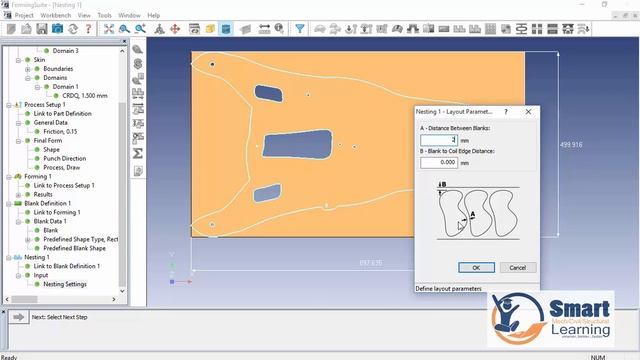Select the Results tree item
Viewport: 640px width, 360px height.
click(43, 194)
